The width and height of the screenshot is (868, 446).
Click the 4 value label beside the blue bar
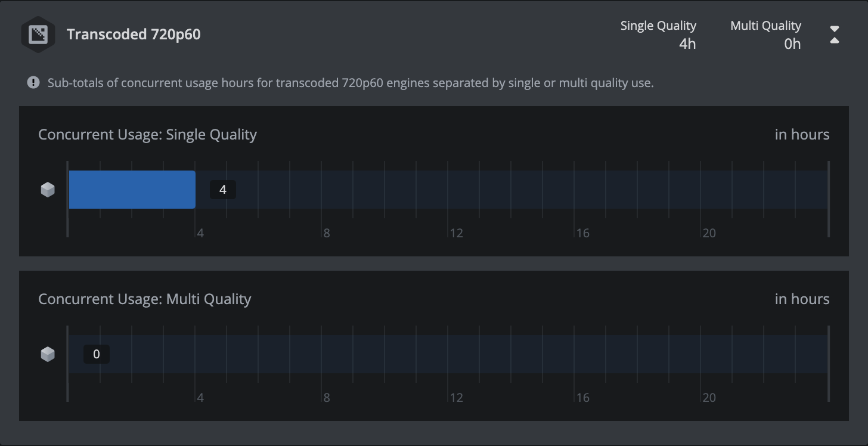222,189
